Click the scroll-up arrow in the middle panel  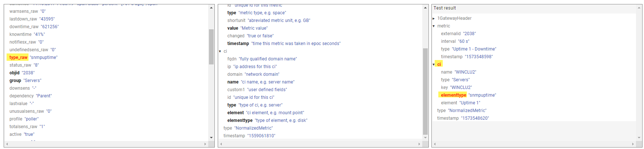coord(425,8)
